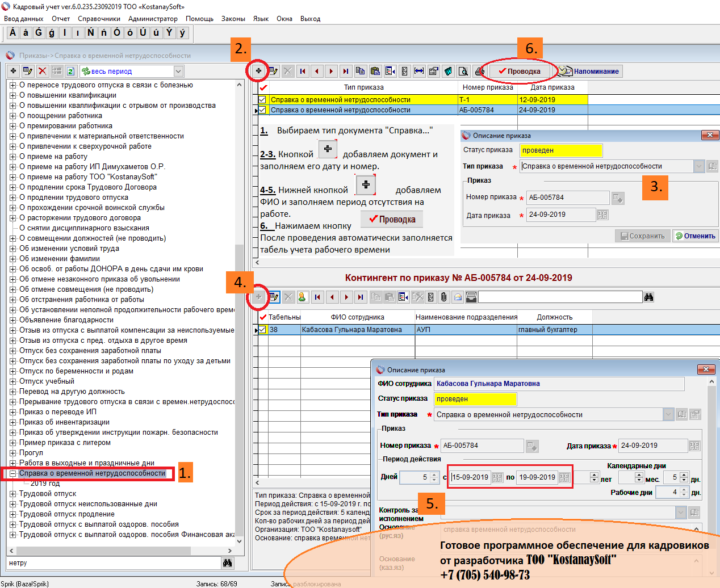Image resolution: width=720 pixels, height=588 pixels.
Task: Edit the contingent record with edit icon
Action: 274,297
